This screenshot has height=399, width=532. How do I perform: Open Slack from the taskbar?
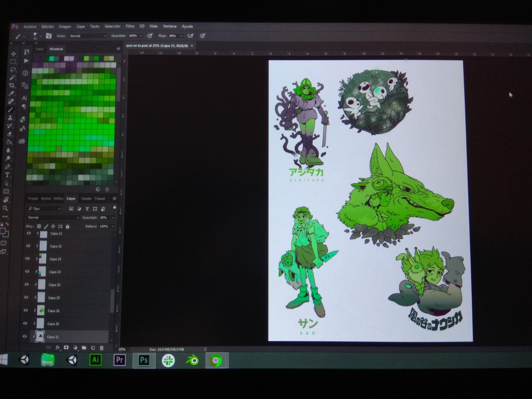(168, 361)
